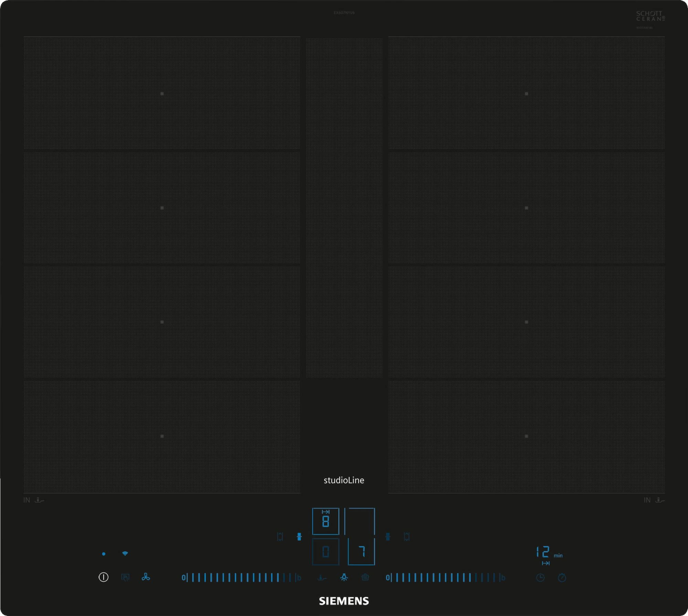Toggle right powerMove zone symbol
This screenshot has width=688, height=616.
(407, 537)
